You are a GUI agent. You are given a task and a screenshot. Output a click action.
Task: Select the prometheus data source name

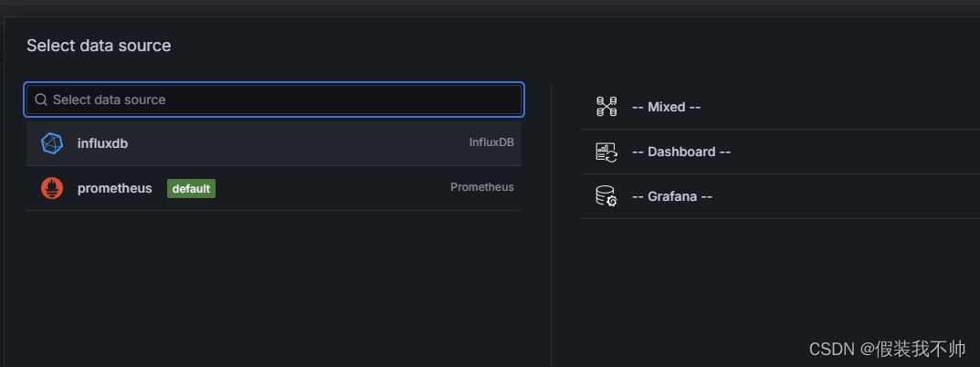[x=114, y=188]
